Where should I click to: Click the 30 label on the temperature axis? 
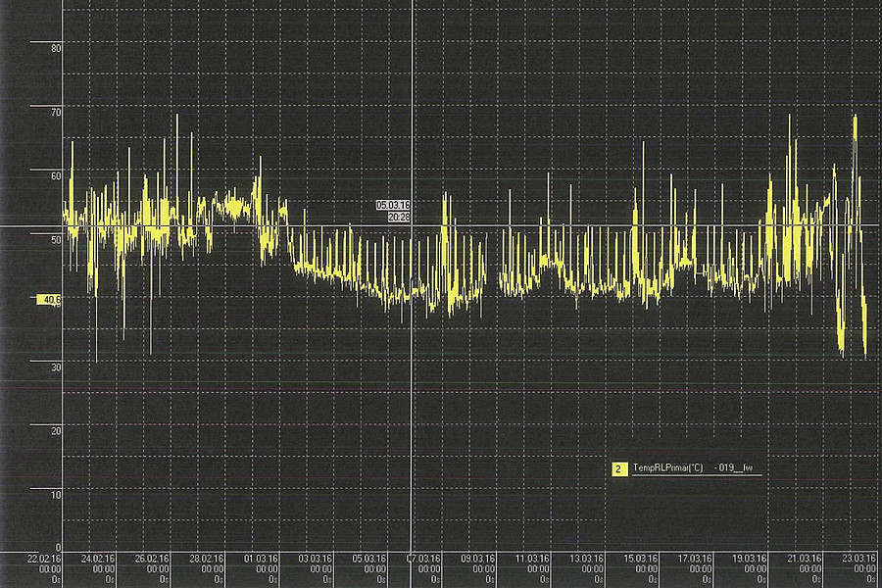tap(56, 367)
